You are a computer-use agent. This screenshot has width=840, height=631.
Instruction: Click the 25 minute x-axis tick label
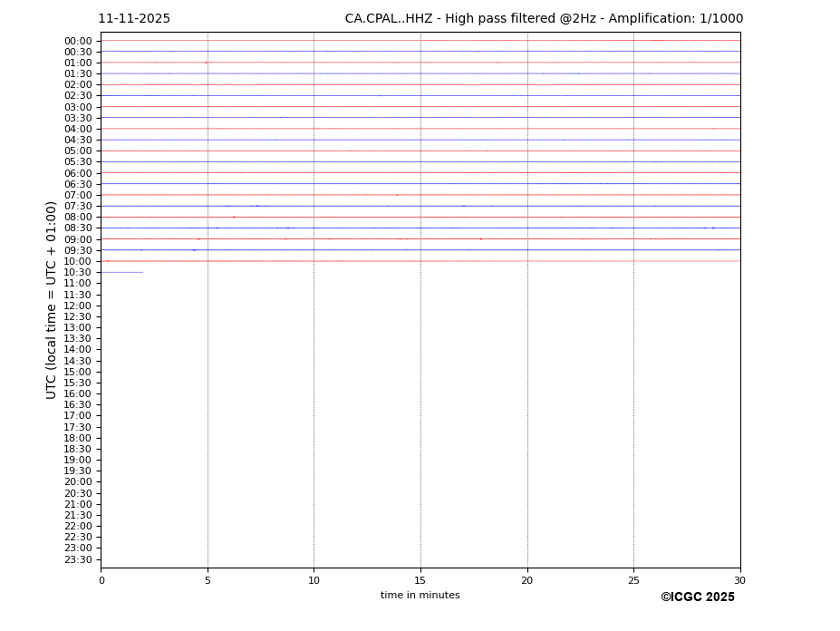(x=633, y=581)
